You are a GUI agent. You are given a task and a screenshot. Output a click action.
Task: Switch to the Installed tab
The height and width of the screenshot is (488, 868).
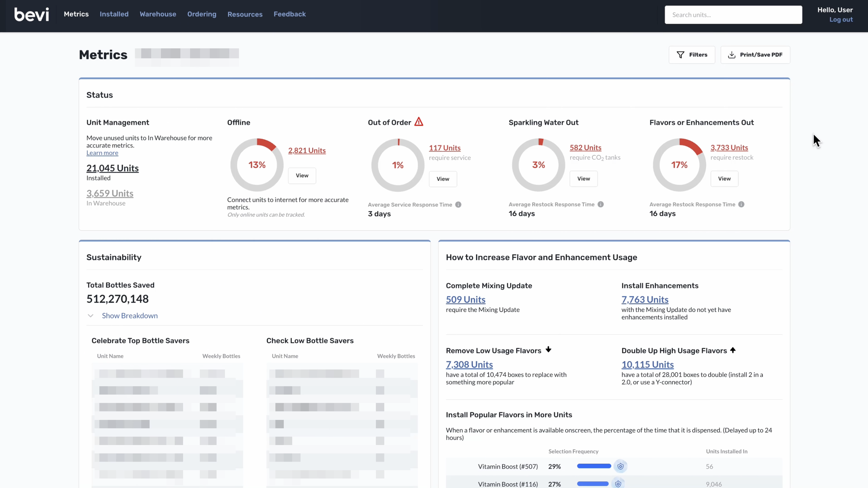114,14
